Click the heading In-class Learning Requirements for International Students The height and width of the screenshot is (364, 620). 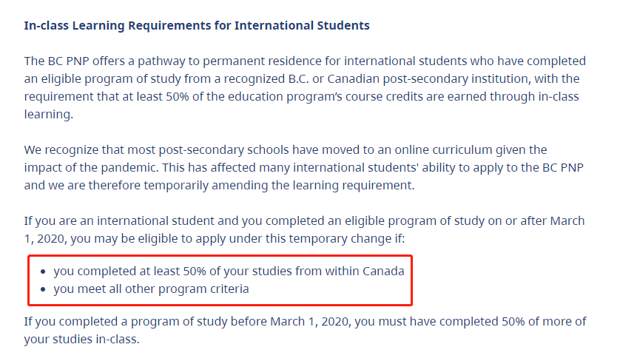[x=197, y=26]
